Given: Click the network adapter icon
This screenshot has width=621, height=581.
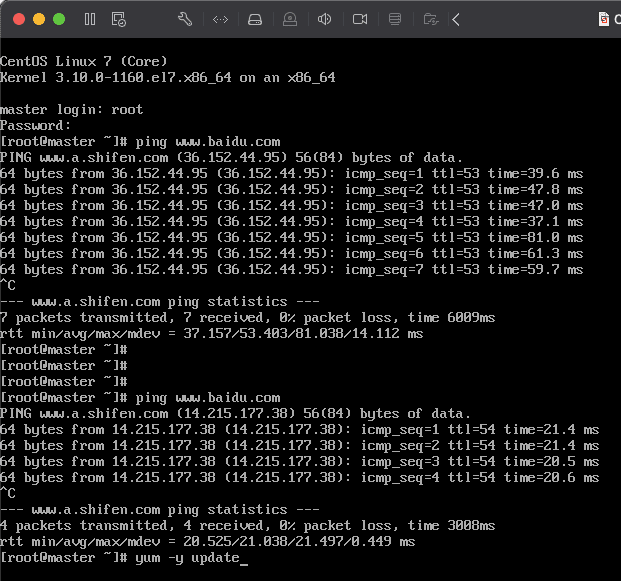Looking at the screenshot, I should coord(221,19).
